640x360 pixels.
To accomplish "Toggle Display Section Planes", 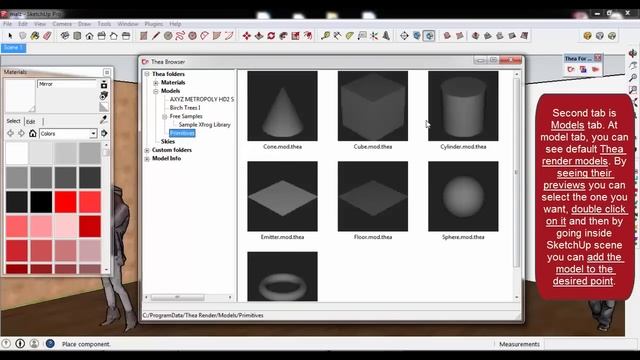I will [416, 36].
